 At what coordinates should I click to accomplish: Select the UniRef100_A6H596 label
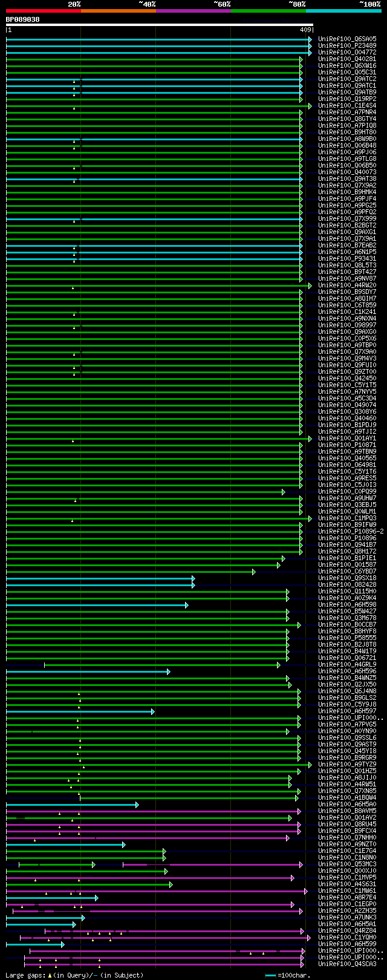click(x=347, y=671)
